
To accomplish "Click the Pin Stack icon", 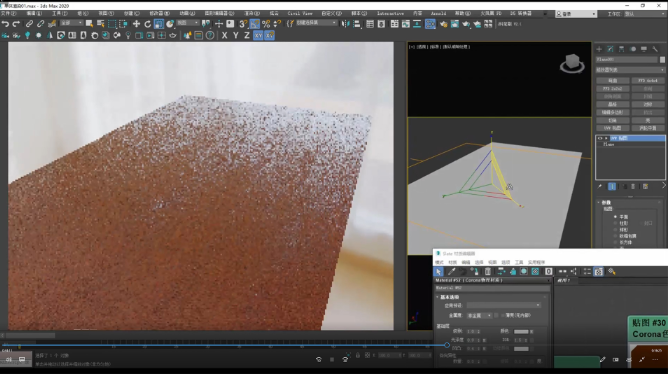I will (600, 187).
